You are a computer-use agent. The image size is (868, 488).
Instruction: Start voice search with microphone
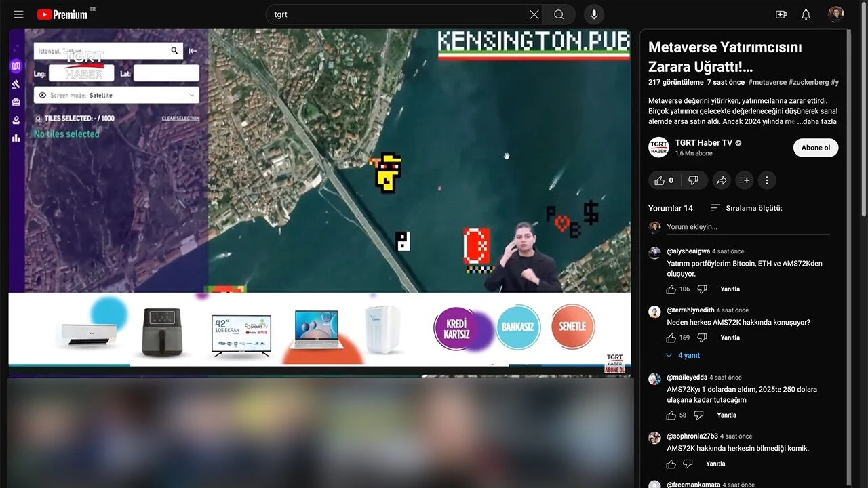[594, 14]
